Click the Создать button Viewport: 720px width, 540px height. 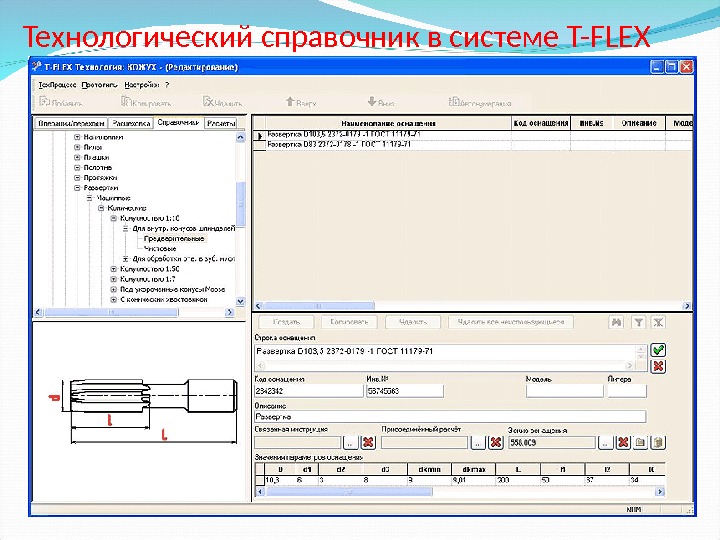pos(287,322)
